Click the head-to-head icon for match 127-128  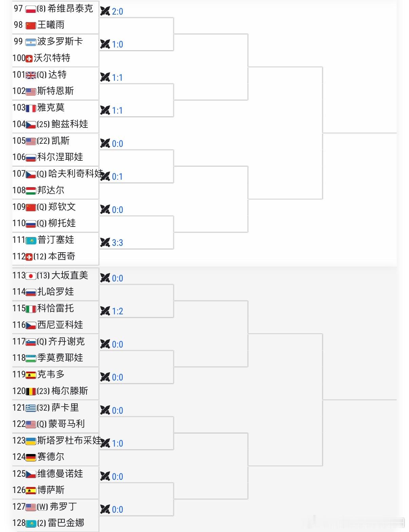(x=105, y=509)
